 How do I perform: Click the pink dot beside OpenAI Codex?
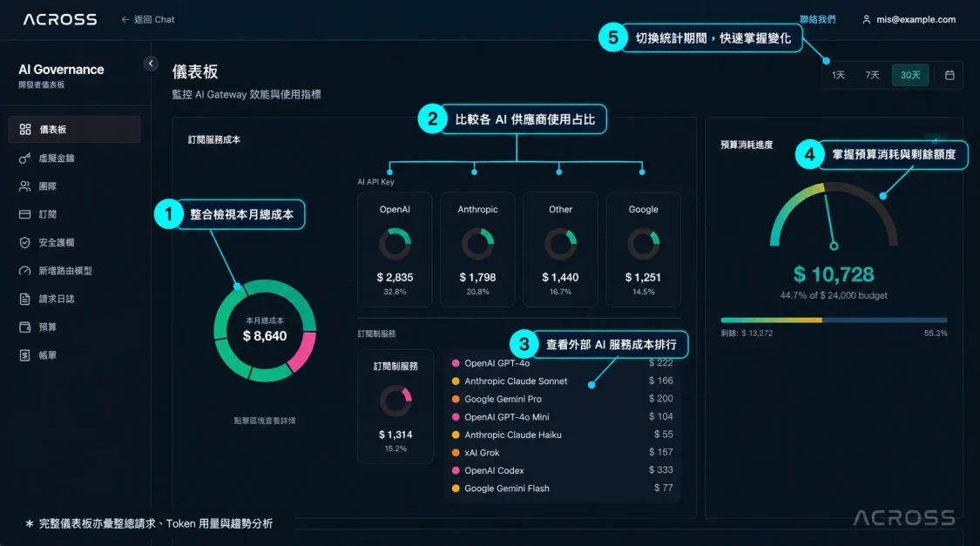[x=456, y=470]
